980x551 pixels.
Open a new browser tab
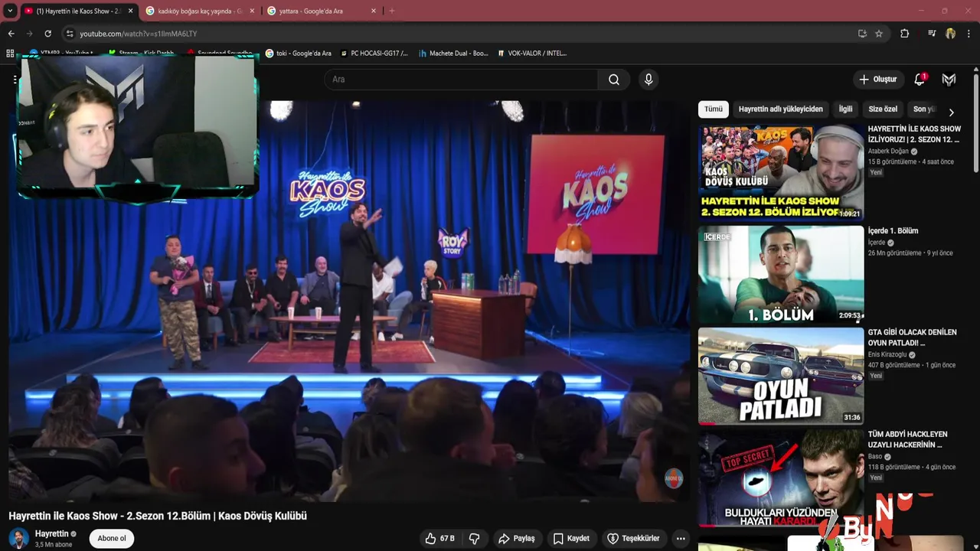tap(392, 11)
